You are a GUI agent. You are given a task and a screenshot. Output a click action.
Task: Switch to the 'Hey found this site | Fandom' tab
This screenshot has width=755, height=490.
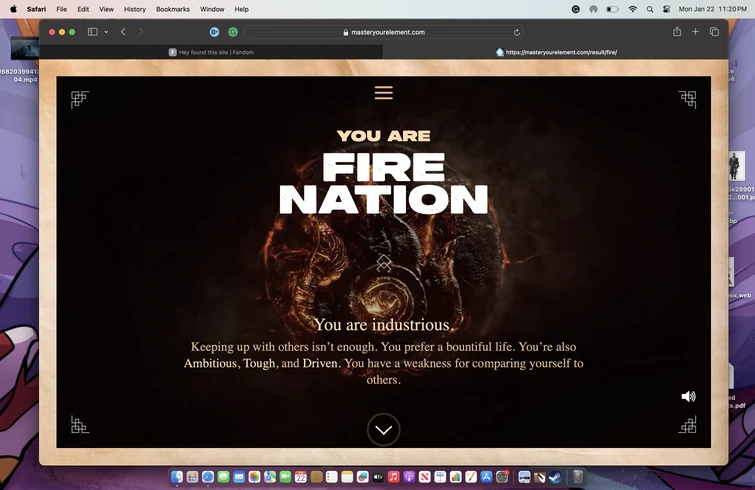pos(211,52)
